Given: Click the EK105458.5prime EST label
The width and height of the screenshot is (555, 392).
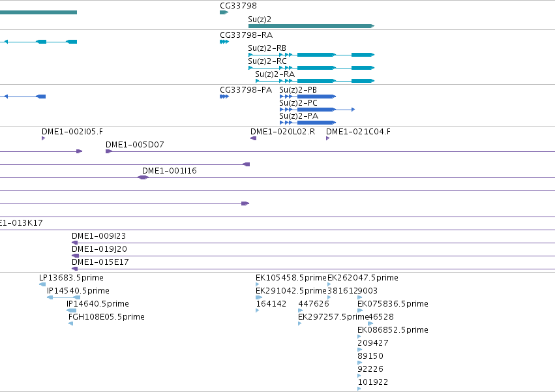Looking at the screenshot, I should [x=291, y=278].
